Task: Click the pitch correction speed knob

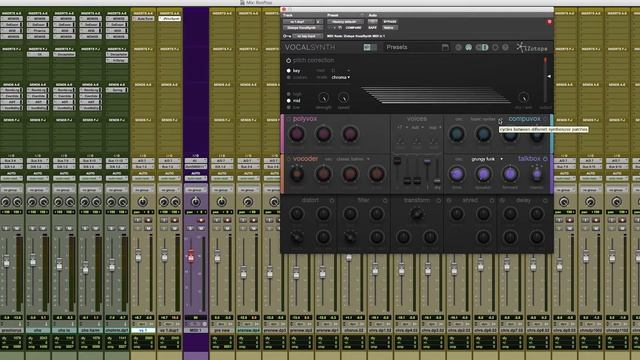Action: [344, 98]
